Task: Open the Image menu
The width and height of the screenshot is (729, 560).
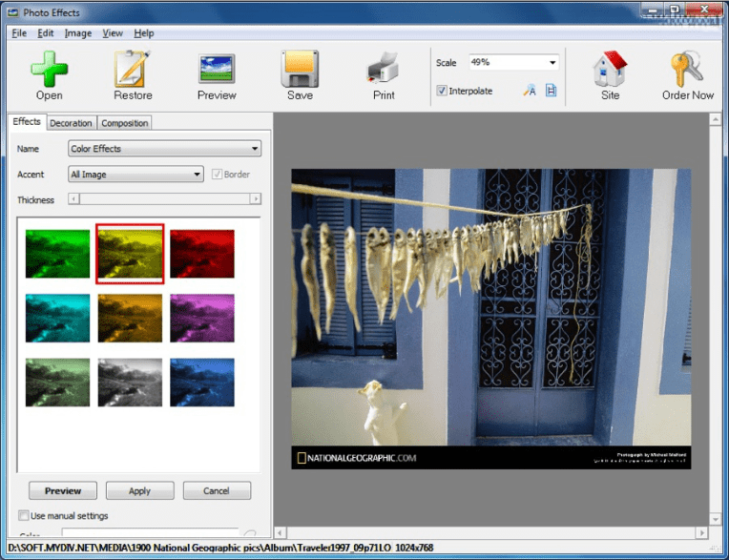Action: 78,33
